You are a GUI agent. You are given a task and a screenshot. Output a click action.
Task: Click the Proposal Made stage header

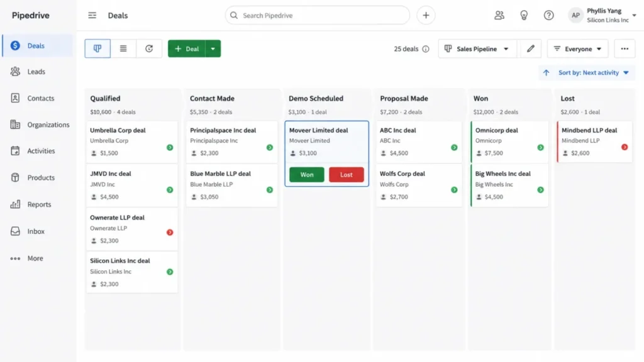[404, 99]
